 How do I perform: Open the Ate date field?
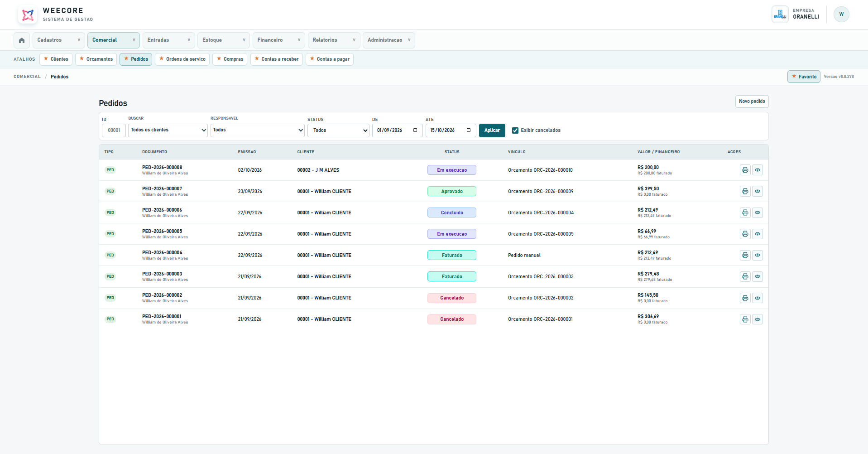(451, 130)
